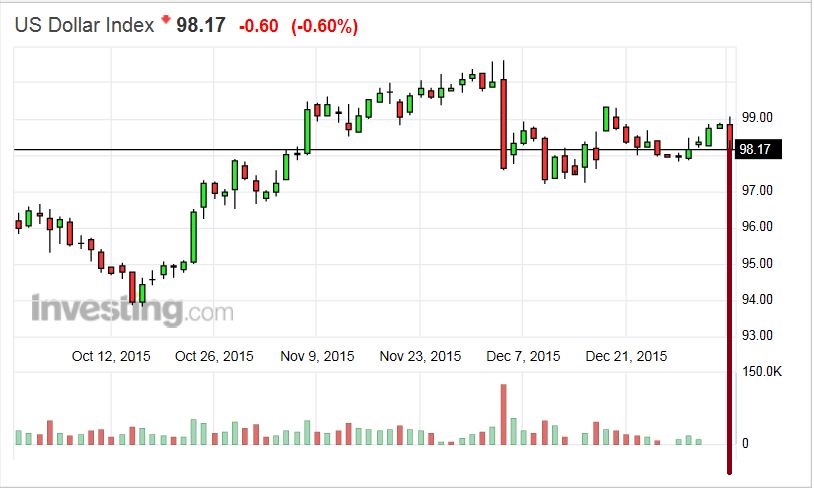Screen dimensions: 814x490
Task: Select the Dec 7, 2015 date label
Action: coord(523,356)
